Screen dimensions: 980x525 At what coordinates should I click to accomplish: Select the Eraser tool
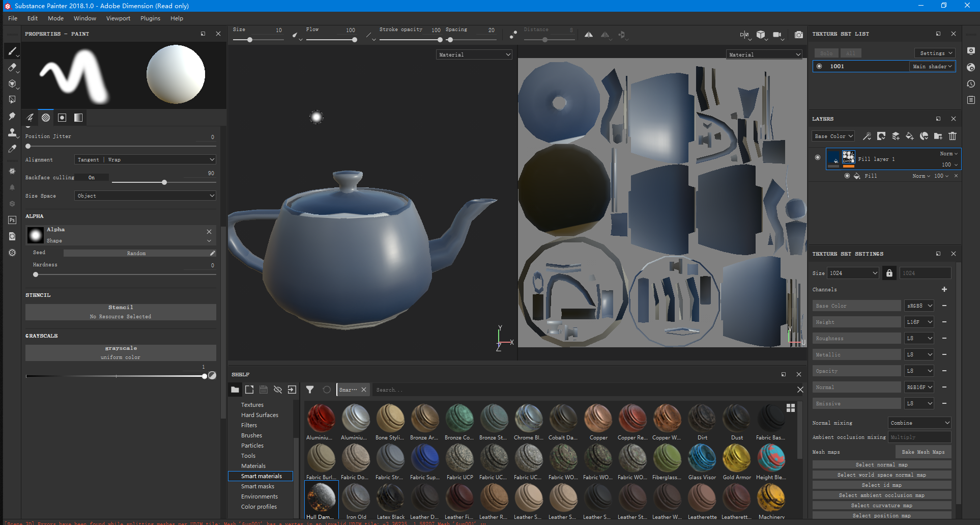pyautogui.click(x=12, y=67)
